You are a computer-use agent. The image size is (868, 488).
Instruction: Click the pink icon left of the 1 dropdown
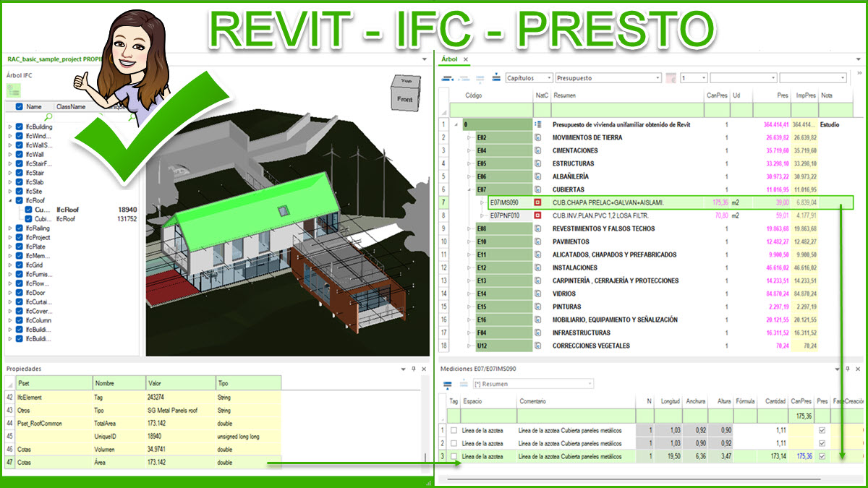click(x=670, y=77)
